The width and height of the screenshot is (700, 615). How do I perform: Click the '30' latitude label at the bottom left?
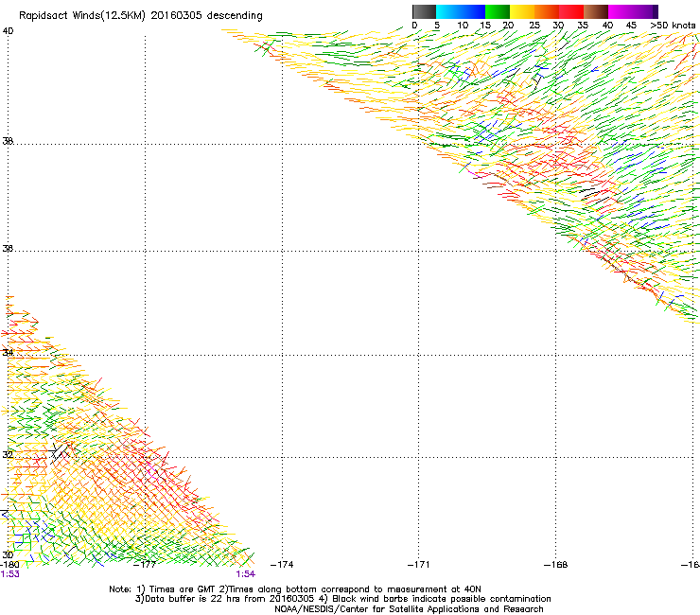(8, 555)
